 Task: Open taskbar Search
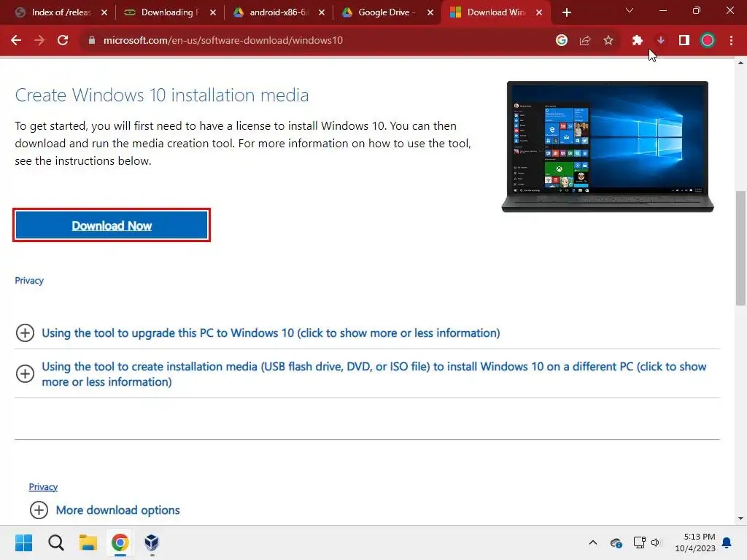click(x=55, y=542)
